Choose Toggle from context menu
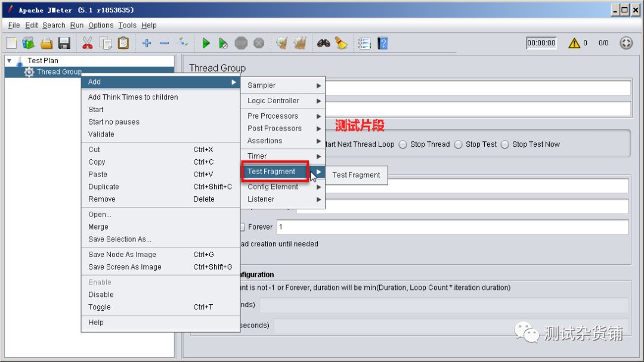This screenshot has width=644, height=362. pyautogui.click(x=160, y=307)
